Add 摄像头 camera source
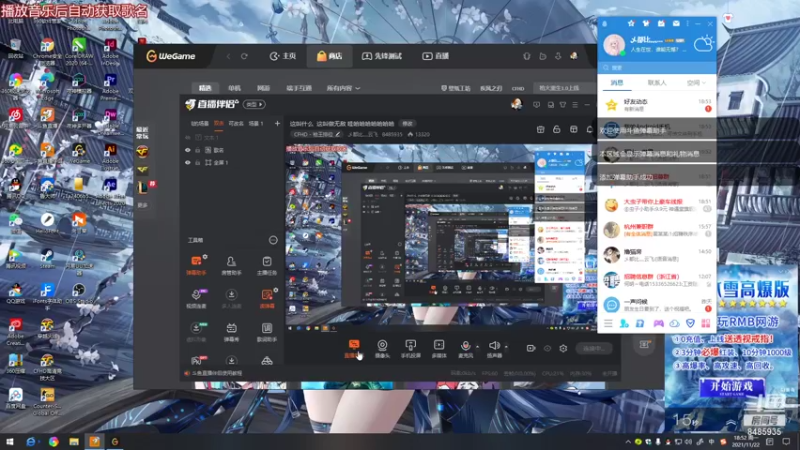 tap(382, 349)
